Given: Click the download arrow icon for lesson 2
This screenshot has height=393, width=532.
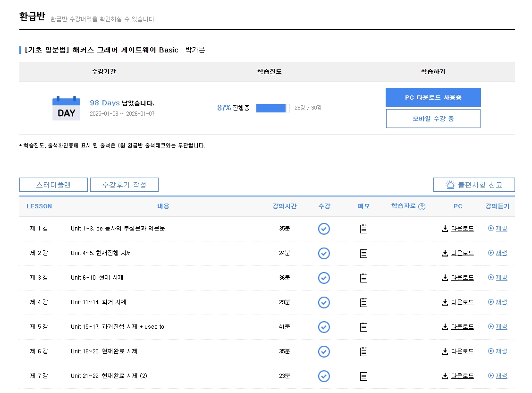Looking at the screenshot, I should coord(445,253).
